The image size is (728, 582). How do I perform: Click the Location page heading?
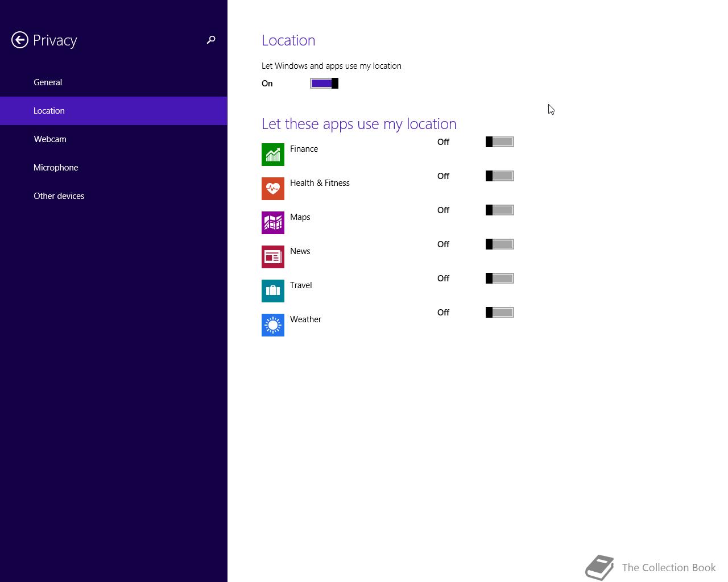pos(288,40)
